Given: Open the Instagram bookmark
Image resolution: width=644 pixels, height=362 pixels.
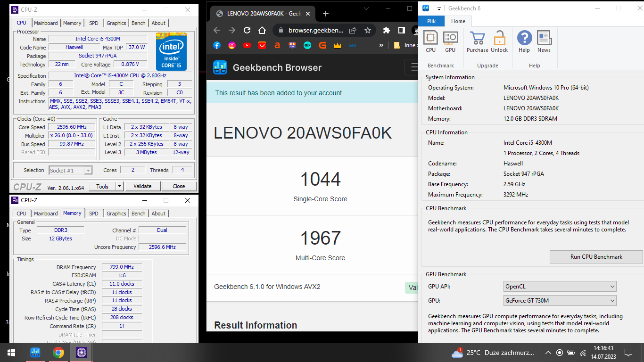Looking at the screenshot, I should coord(232,45).
